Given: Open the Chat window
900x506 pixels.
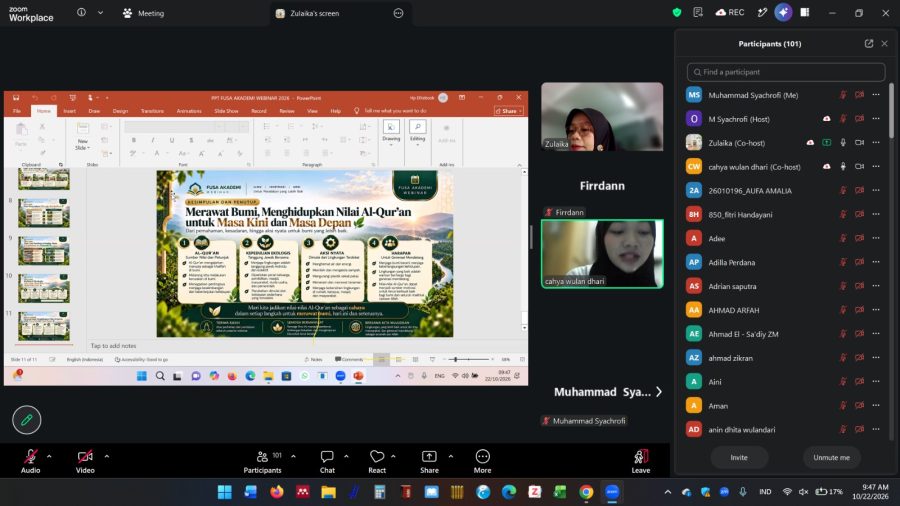Looking at the screenshot, I should point(327,462).
